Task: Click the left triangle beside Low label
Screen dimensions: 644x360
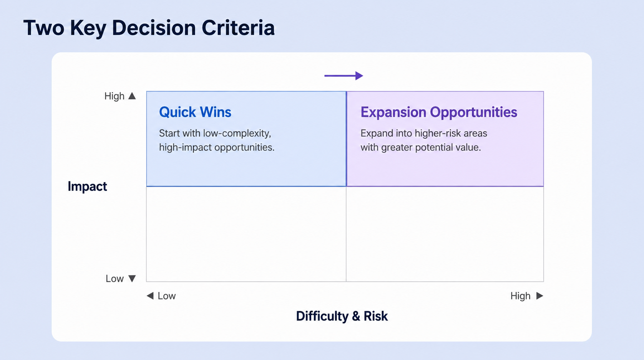Action: (x=150, y=296)
